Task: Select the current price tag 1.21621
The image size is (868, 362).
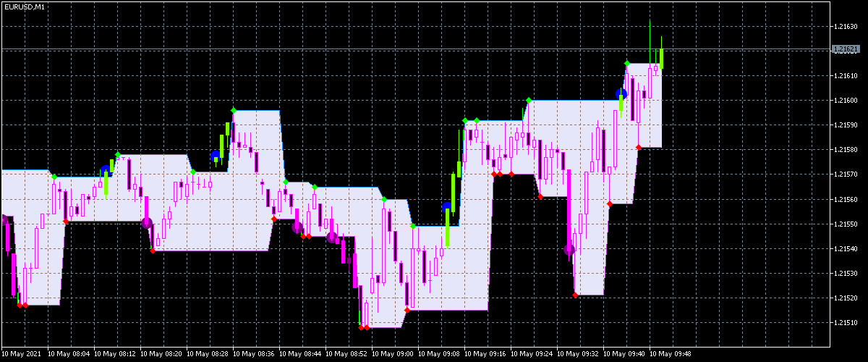Action: point(844,49)
